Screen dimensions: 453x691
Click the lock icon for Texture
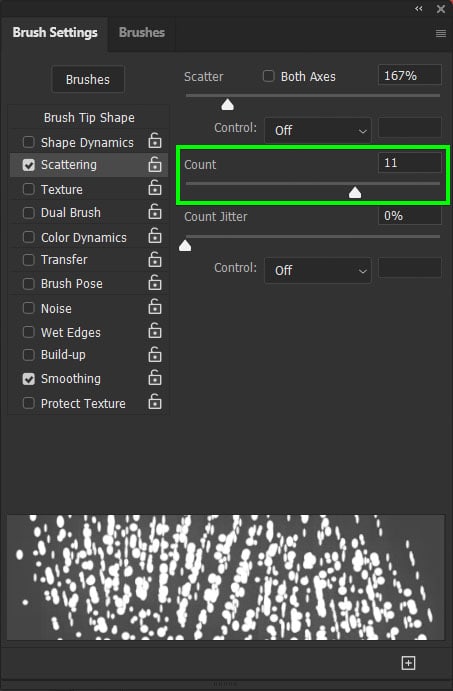(155, 188)
